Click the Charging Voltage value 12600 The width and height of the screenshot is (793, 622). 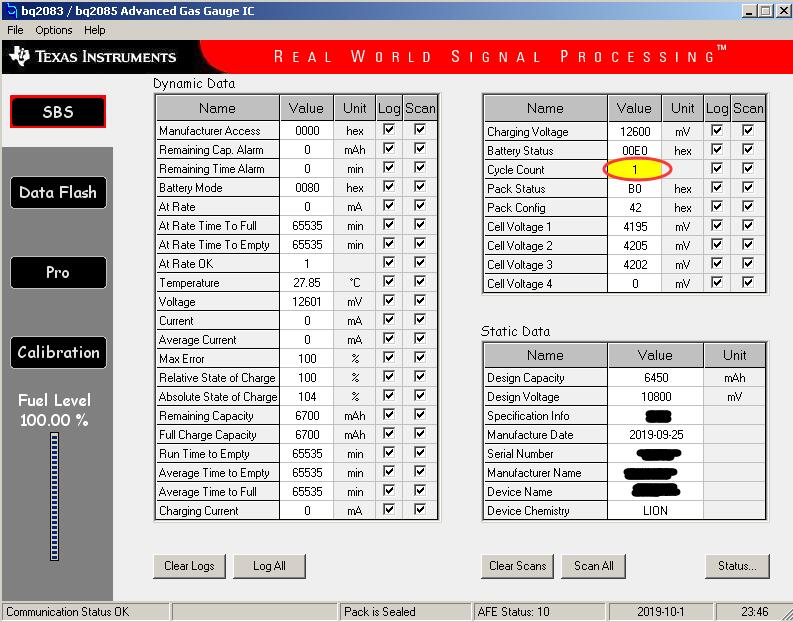point(635,132)
